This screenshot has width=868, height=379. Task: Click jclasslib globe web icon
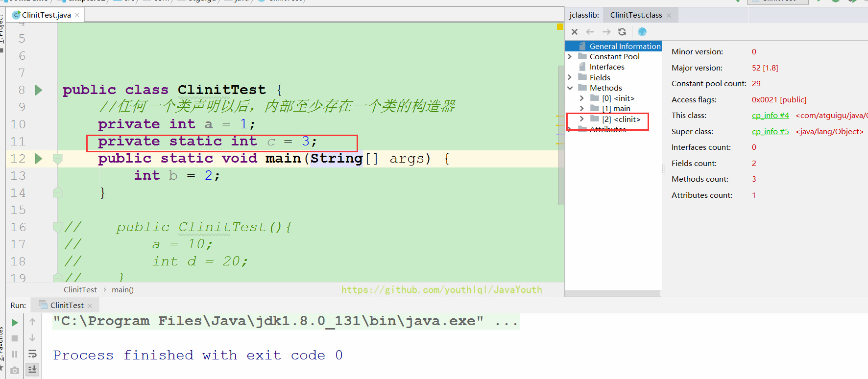click(x=642, y=32)
